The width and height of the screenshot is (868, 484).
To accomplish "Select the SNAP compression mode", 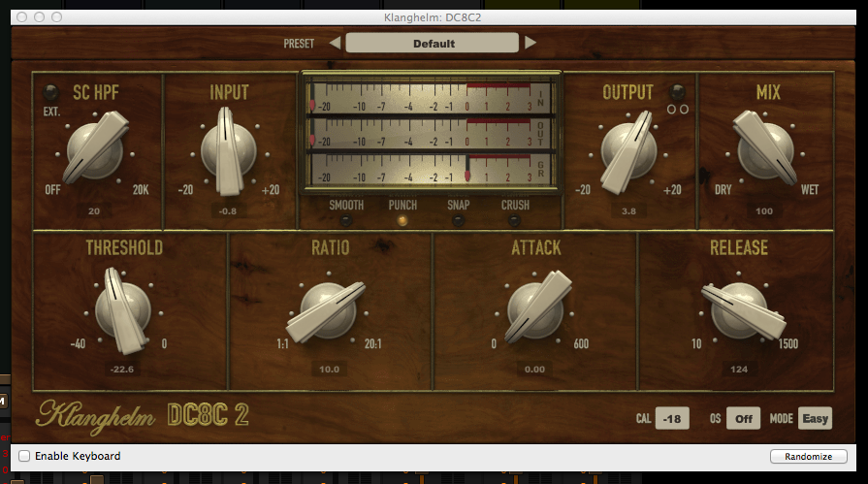I will point(458,220).
